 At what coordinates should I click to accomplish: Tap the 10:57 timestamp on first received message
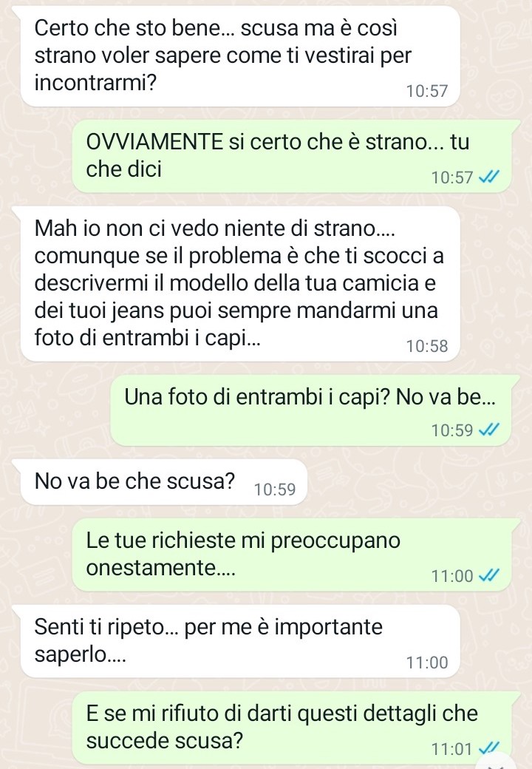click(x=426, y=91)
